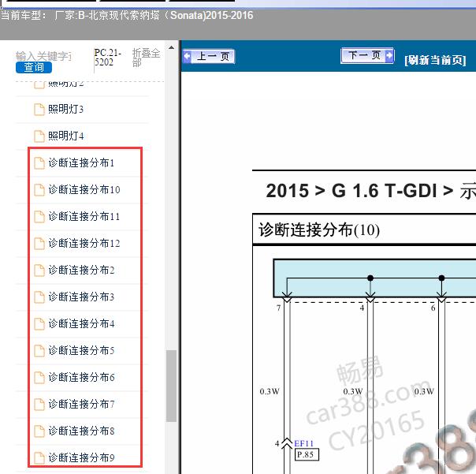Click the 诊断连接分布(10) diagram title

[x=319, y=230]
